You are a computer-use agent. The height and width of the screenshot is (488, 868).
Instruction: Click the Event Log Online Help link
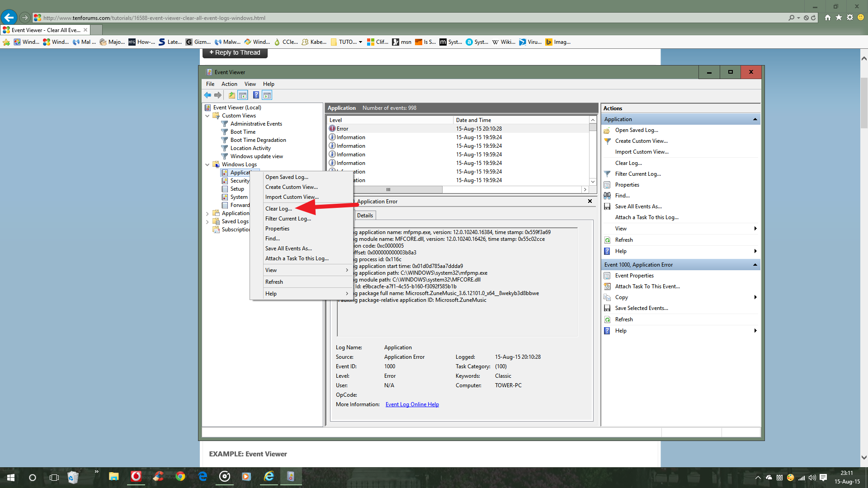(x=411, y=404)
